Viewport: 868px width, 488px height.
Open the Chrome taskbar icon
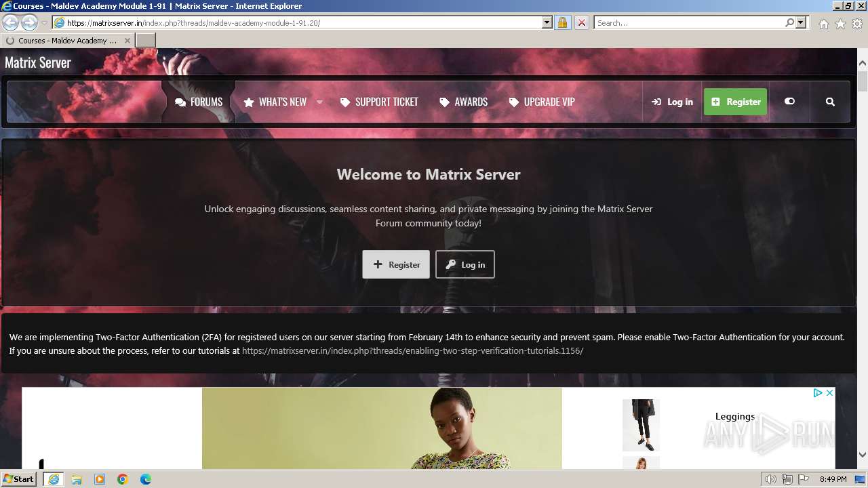tap(123, 479)
